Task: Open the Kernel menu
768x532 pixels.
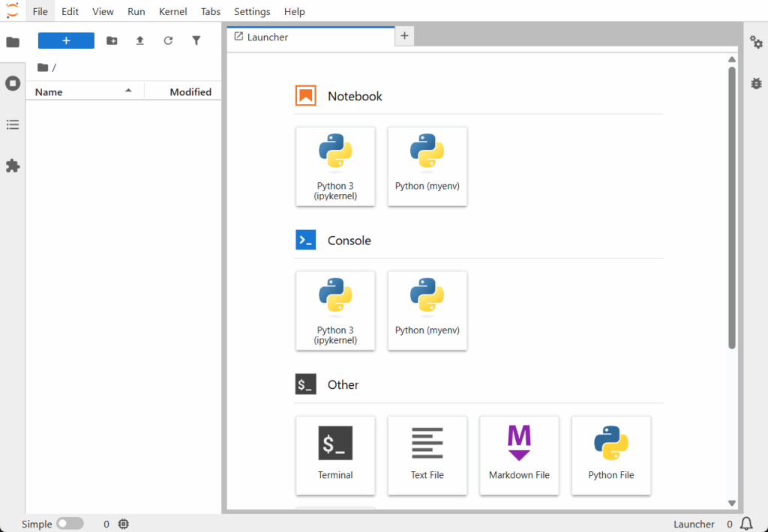Action: (x=173, y=11)
